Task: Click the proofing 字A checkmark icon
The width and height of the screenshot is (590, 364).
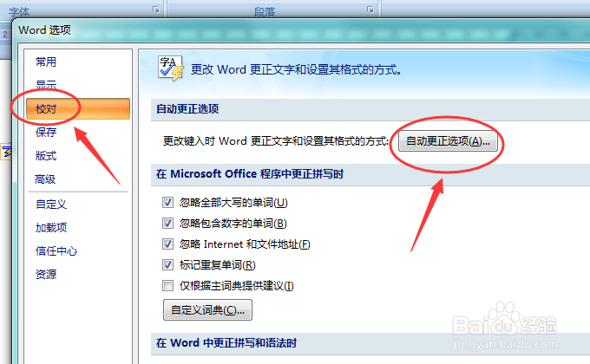Action: 170,68
